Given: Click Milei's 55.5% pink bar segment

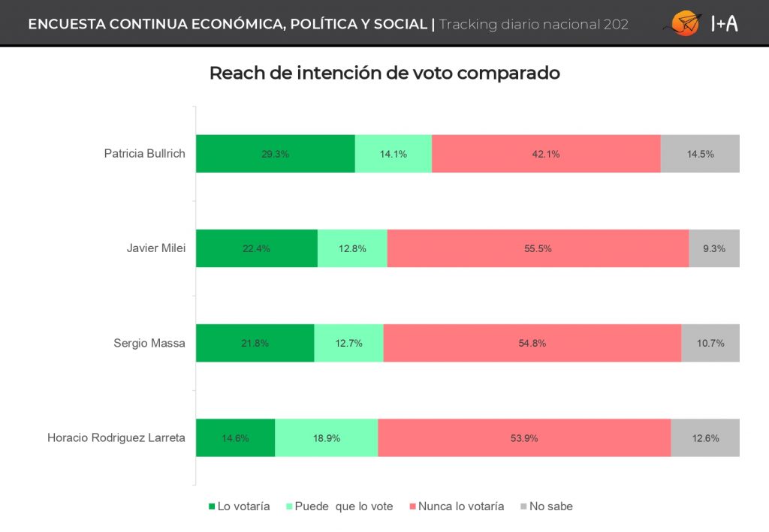Looking at the screenshot, I should click(x=538, y=248).
